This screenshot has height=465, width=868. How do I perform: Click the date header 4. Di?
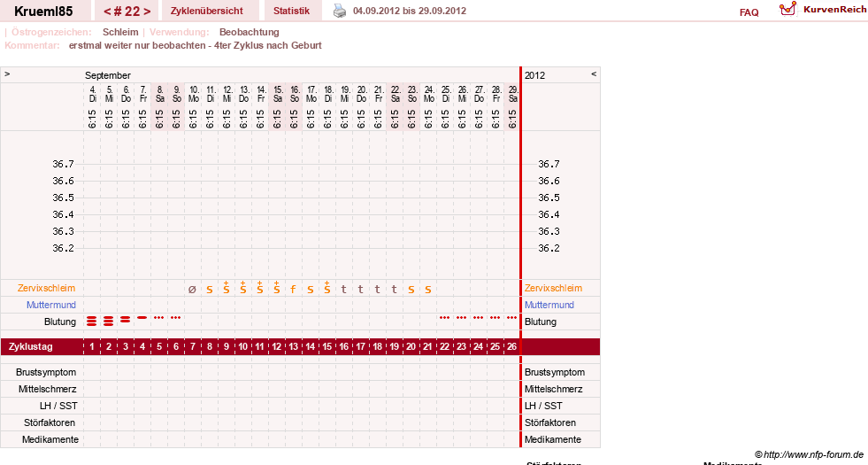tap(92, 94)
